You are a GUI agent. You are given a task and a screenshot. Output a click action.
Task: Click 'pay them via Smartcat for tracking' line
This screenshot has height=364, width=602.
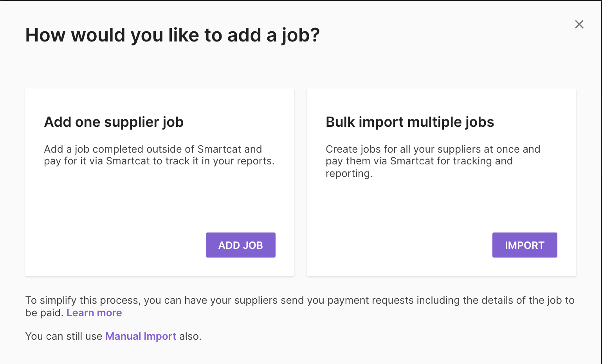[419, 161]
